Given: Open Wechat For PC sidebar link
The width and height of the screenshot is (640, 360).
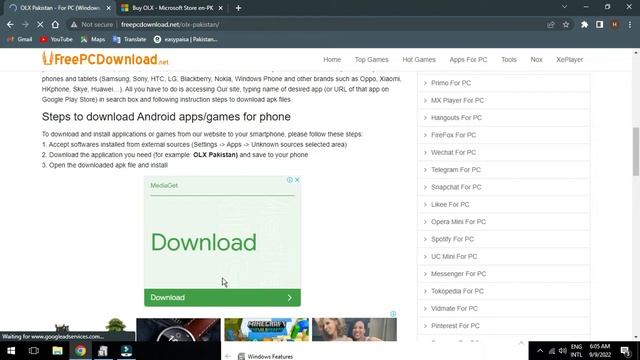Looking at the screenshot, I should click(453, 152).
